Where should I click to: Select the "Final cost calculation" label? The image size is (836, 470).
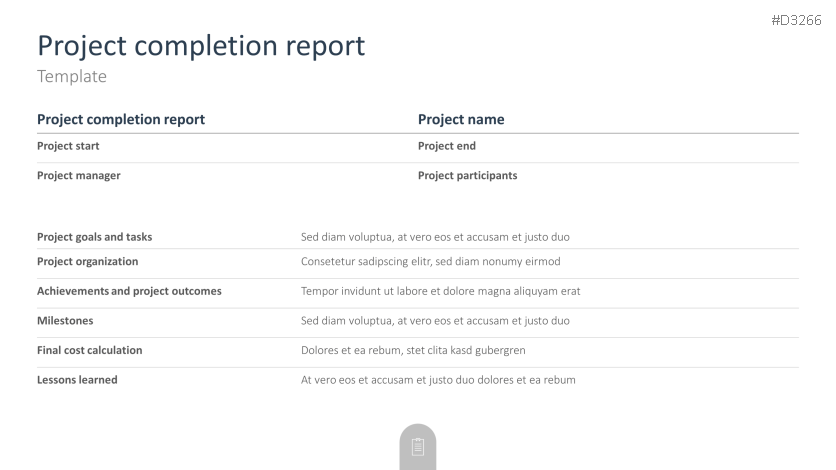[x=90, y=350]
